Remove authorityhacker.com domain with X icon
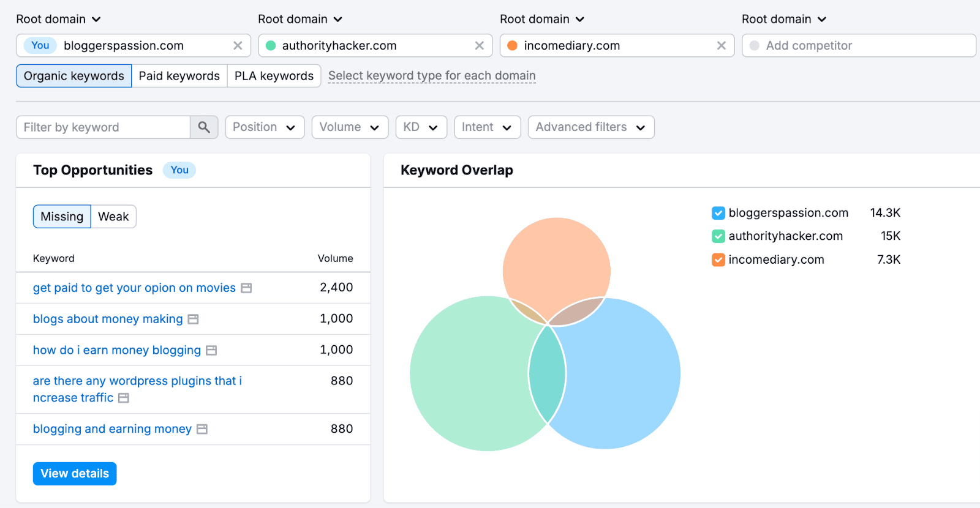 (x=480, y=45)
